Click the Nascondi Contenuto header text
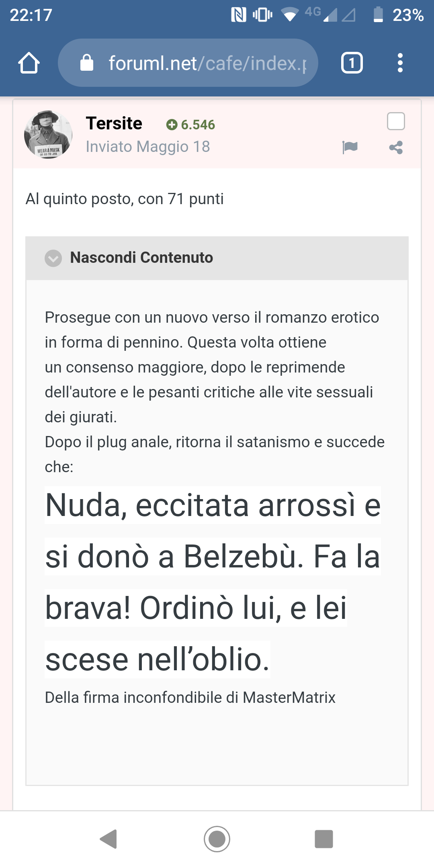The width and height of the screenshot is (434, 868). (x=141, y=258)
